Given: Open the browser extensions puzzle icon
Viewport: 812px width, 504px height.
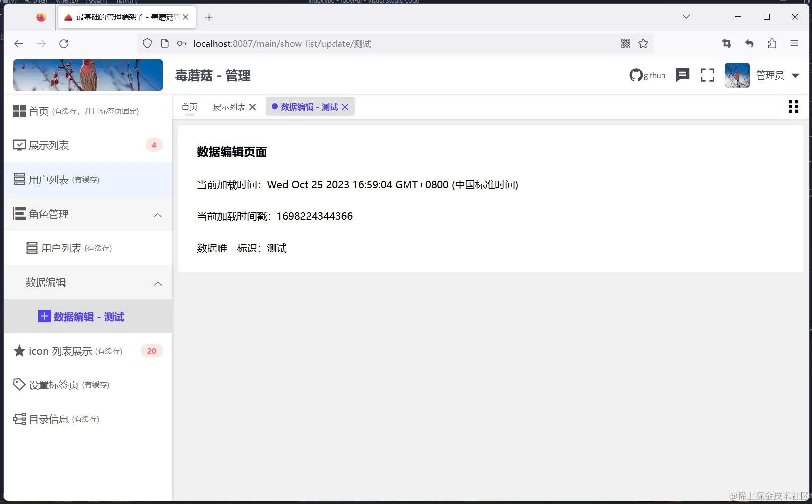Looking at the screenshot, I should click(772, 44).
